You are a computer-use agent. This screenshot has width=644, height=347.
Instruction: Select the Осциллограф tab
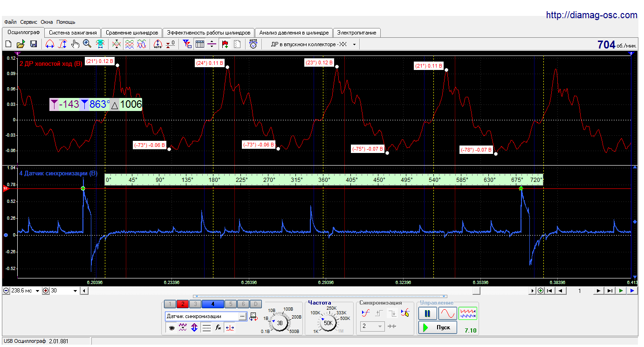pos(23,32)
